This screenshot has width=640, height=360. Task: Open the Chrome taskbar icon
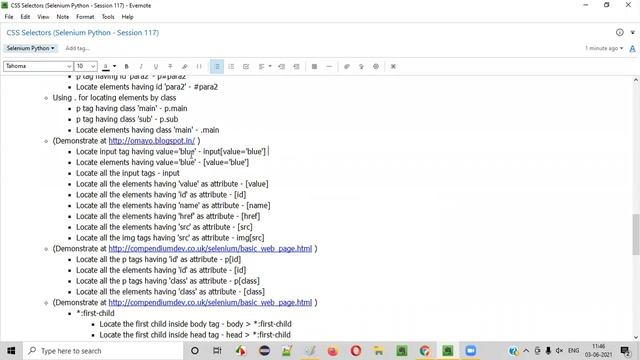click(x=425, y=351)
